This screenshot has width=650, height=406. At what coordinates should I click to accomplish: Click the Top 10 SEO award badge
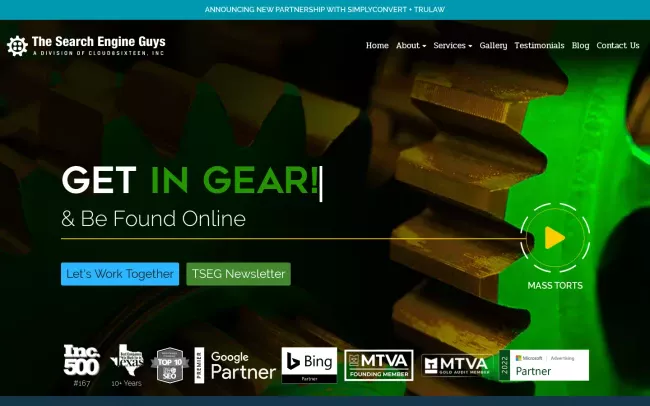170,365
